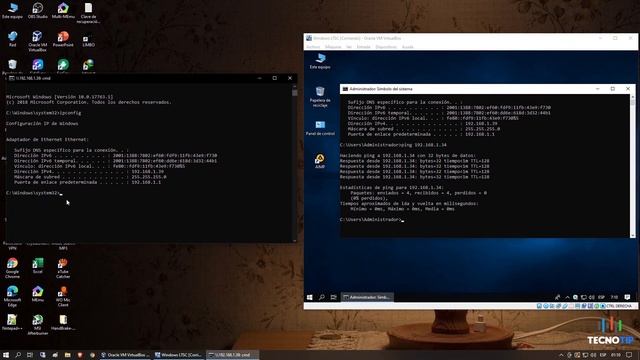The image size is (640, 360).
Task: Click the host taskbar clock
Action: (x=616, y=355)
